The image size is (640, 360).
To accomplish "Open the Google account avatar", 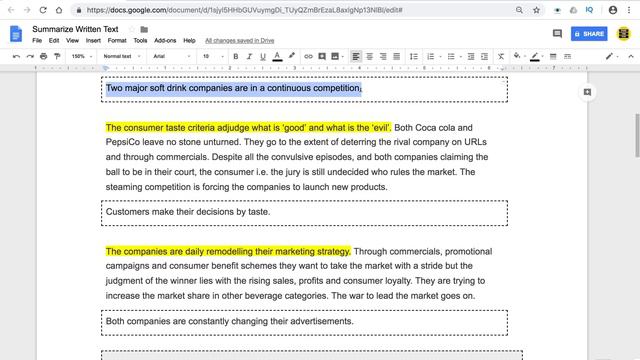I will point(623,34).
